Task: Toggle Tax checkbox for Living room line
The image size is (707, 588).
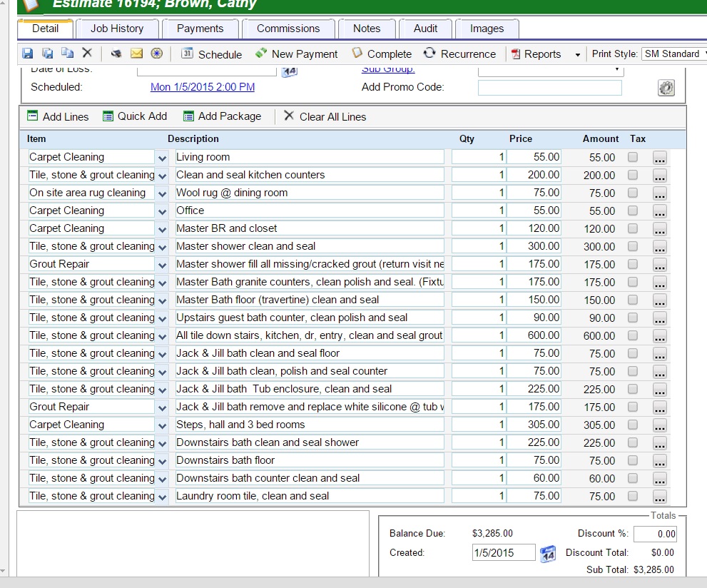Action: point(633,157)
